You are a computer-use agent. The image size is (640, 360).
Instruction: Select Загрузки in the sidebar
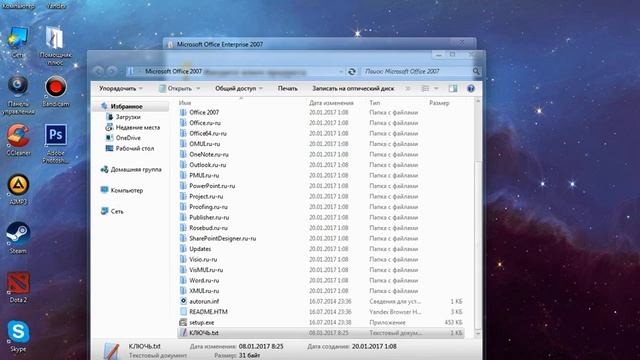[x=128, y=117]
